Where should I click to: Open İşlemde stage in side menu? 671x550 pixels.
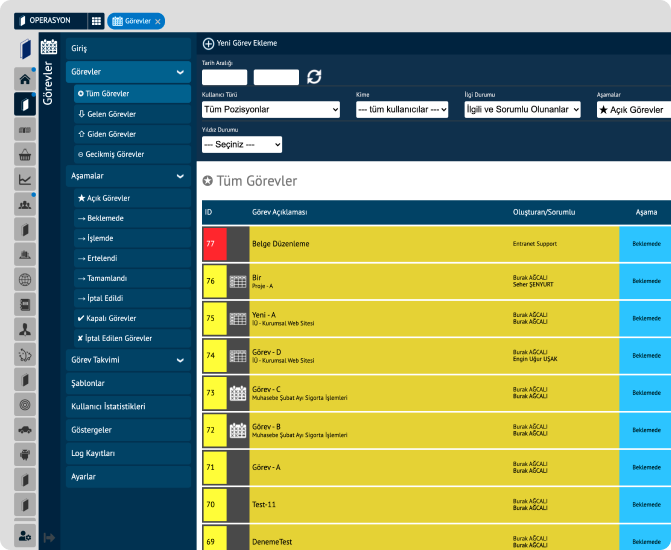click(x=132, y=238)
